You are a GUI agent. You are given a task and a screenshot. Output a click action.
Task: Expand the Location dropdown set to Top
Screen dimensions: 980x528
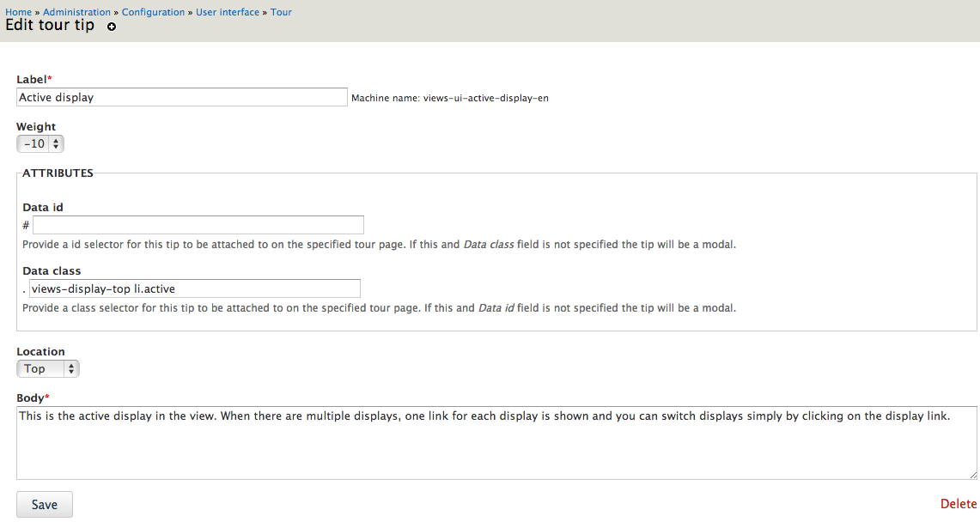click(47, 369)
